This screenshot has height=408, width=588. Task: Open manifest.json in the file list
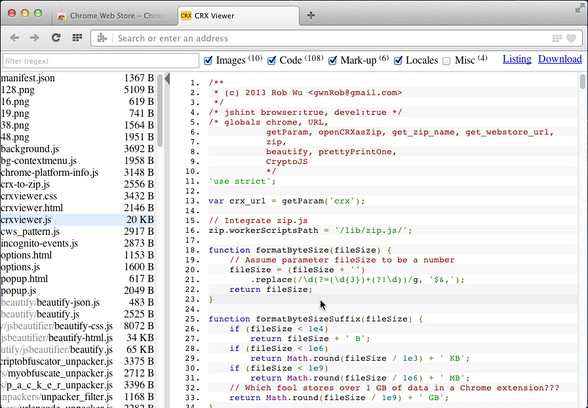pyautogui.click(x=77, y=78)
